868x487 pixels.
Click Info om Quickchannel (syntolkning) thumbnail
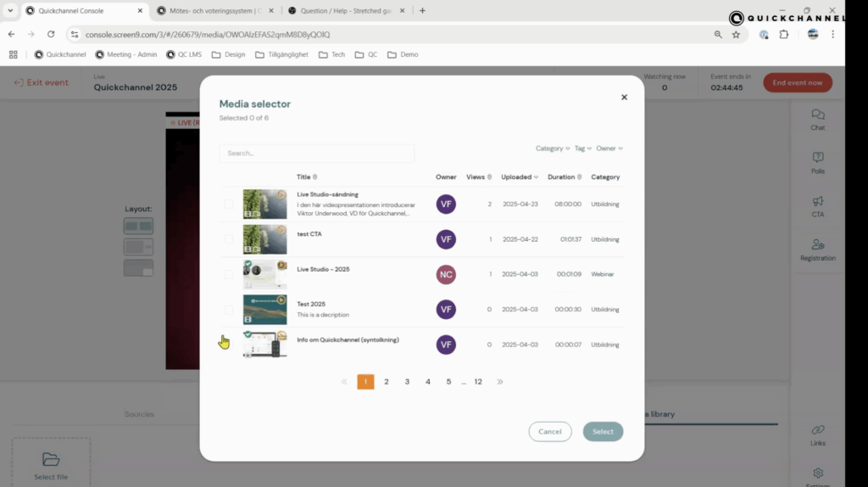pos(264,344)
